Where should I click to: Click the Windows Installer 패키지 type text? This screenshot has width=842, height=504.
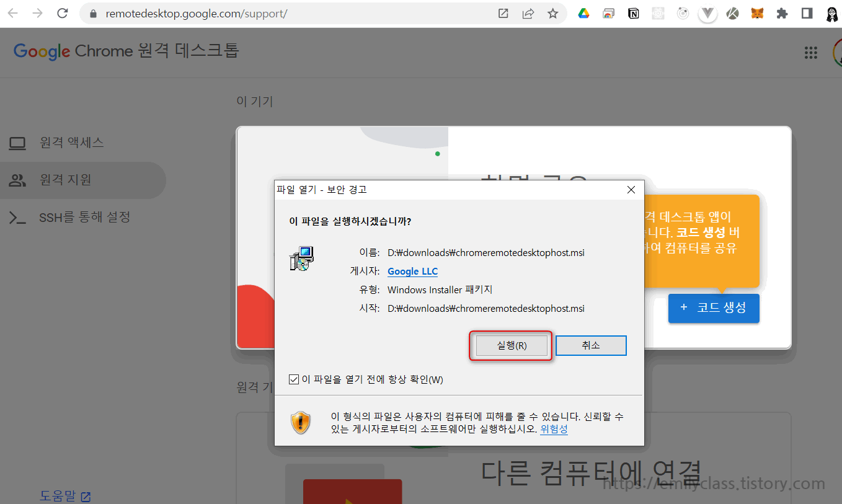point(440,290)
